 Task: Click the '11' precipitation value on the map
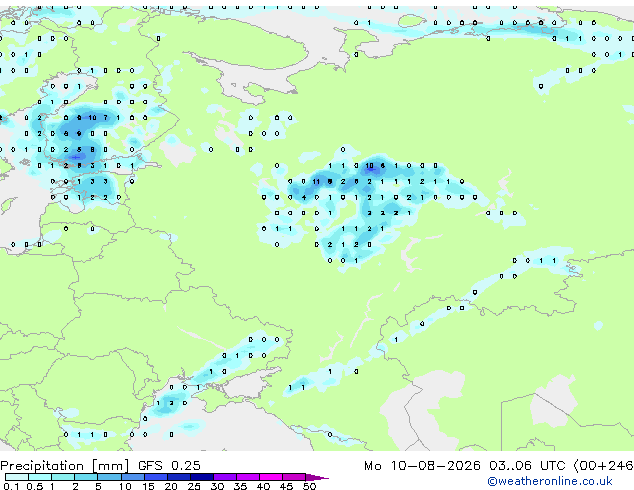click(316, 182)
